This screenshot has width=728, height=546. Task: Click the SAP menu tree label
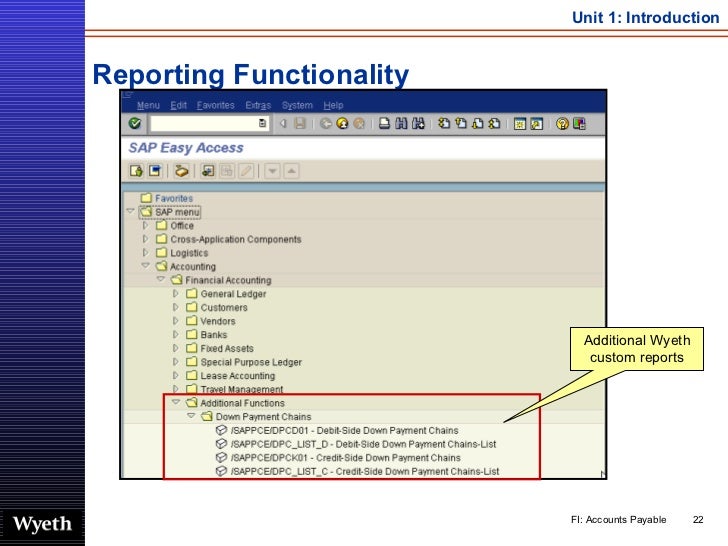177,212
